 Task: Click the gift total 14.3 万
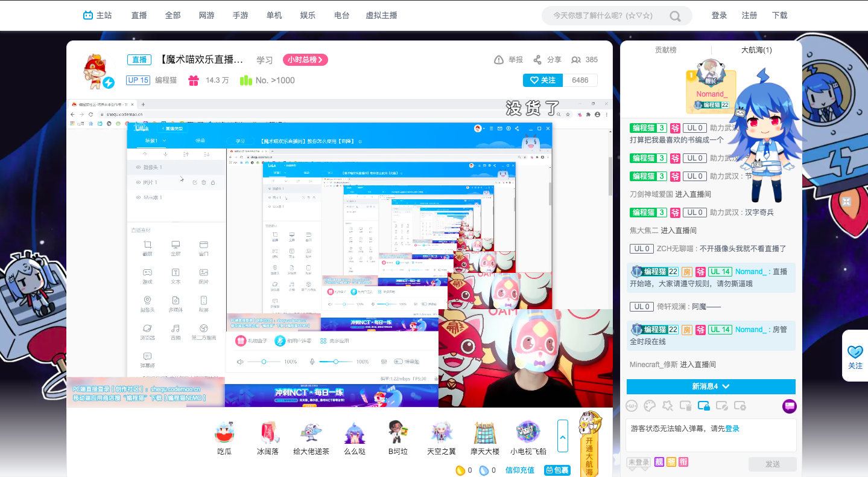click(x=217, y=80)
